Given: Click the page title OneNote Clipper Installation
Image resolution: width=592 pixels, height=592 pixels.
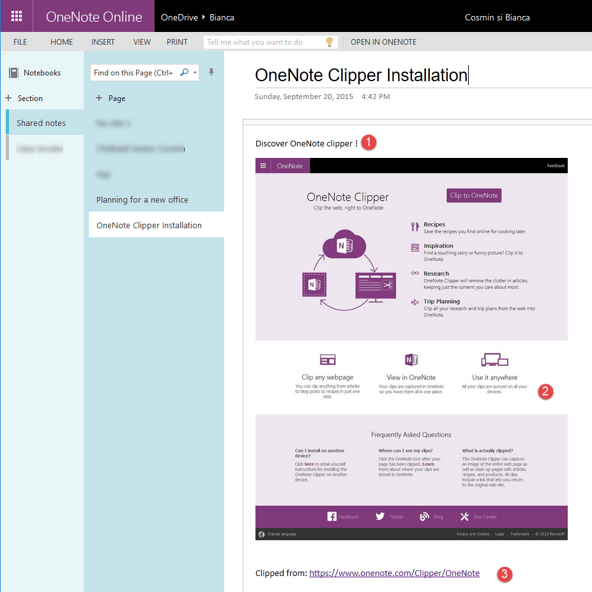Looking at the screenshot, I should pyautogui.click(x=361, y=75).
